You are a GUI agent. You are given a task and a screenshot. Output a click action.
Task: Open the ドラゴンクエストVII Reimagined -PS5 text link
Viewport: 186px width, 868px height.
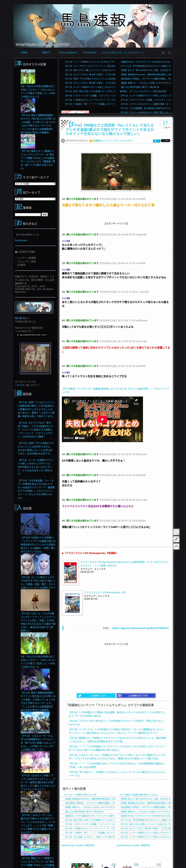(x=105, y=592)
